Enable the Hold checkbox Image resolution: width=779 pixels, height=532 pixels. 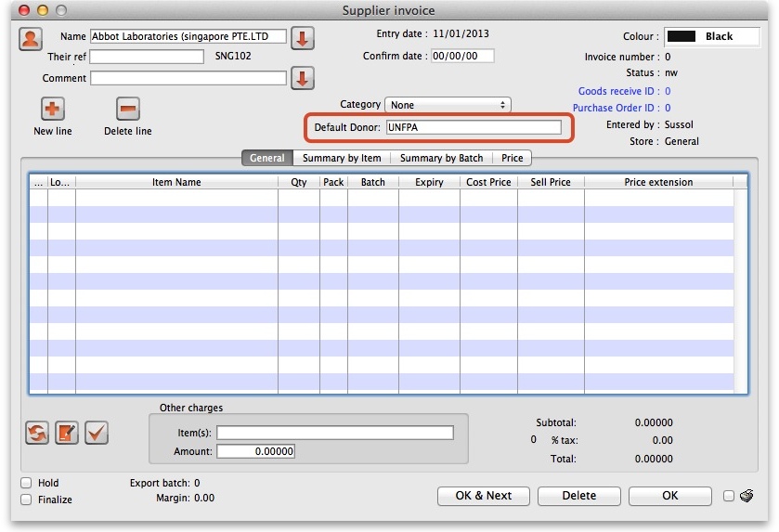coord(26,484)
